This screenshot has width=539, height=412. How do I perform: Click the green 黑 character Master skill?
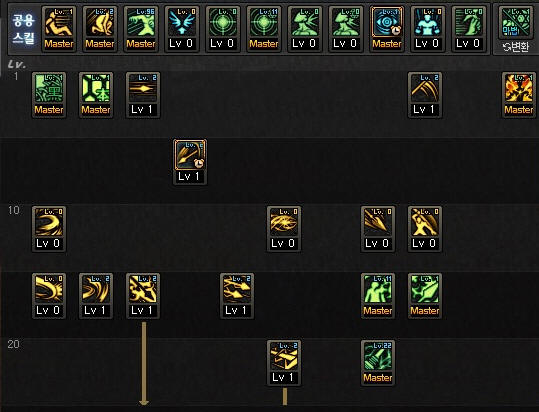click(x=49, y=95)
